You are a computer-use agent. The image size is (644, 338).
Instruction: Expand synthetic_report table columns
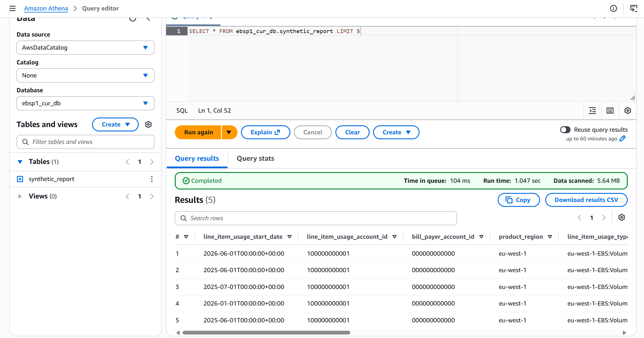click(20, 179)
